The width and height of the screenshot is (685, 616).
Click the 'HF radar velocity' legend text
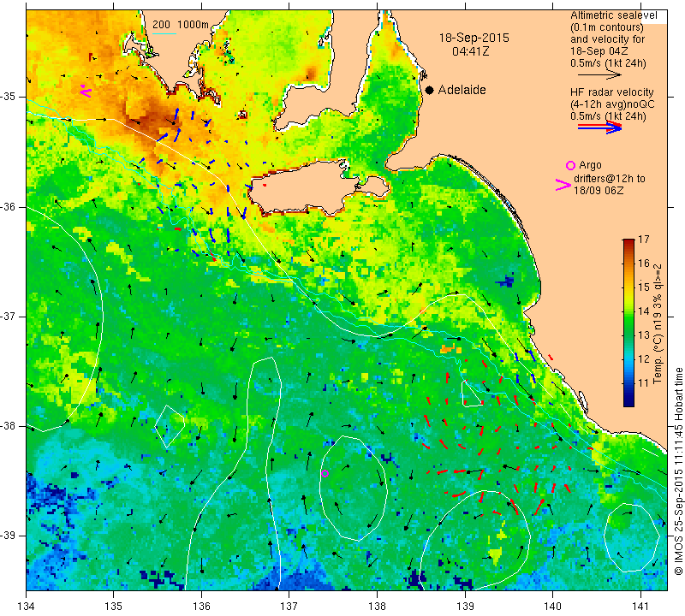(x=611, y=92)
